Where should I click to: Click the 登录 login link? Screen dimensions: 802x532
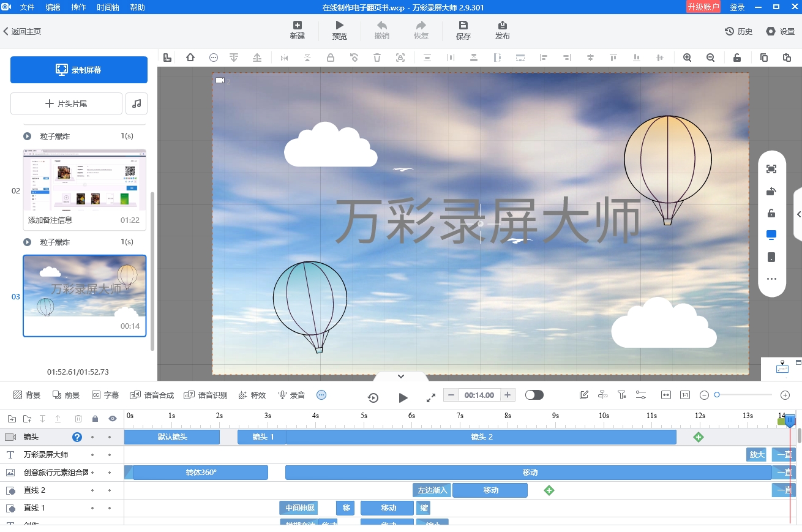737,7
